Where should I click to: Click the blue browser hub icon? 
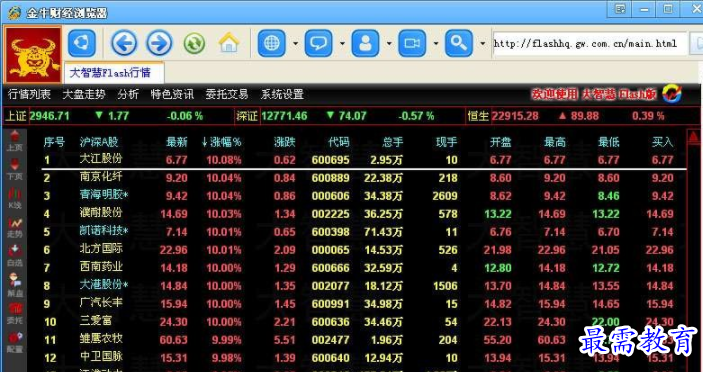pos(82,43)
